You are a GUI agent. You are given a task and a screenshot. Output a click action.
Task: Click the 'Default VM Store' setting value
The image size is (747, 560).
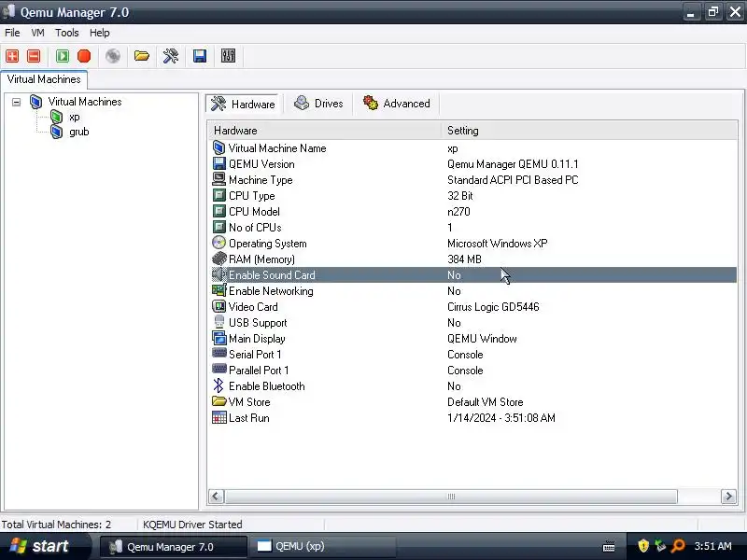click(485, 402)
